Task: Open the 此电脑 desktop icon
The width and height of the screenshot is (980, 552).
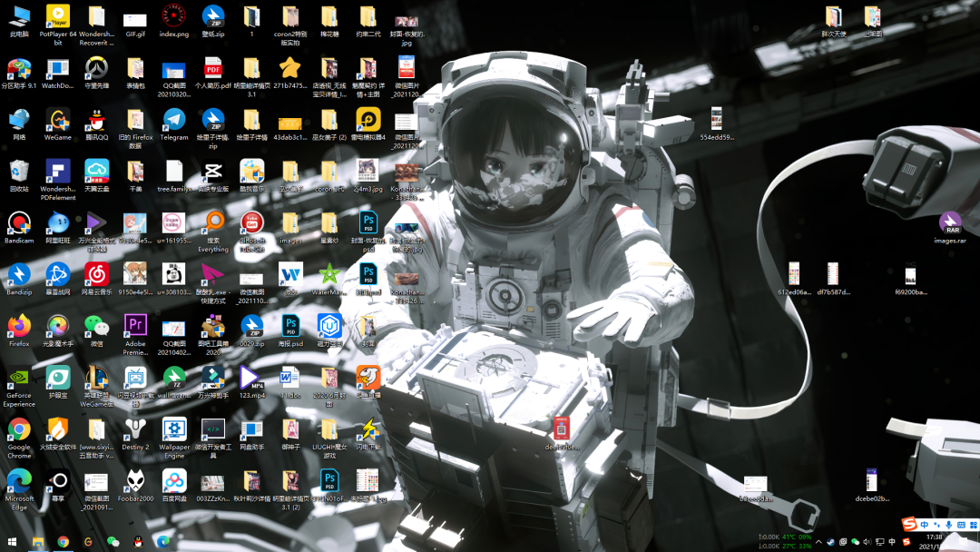Action: 19,21
